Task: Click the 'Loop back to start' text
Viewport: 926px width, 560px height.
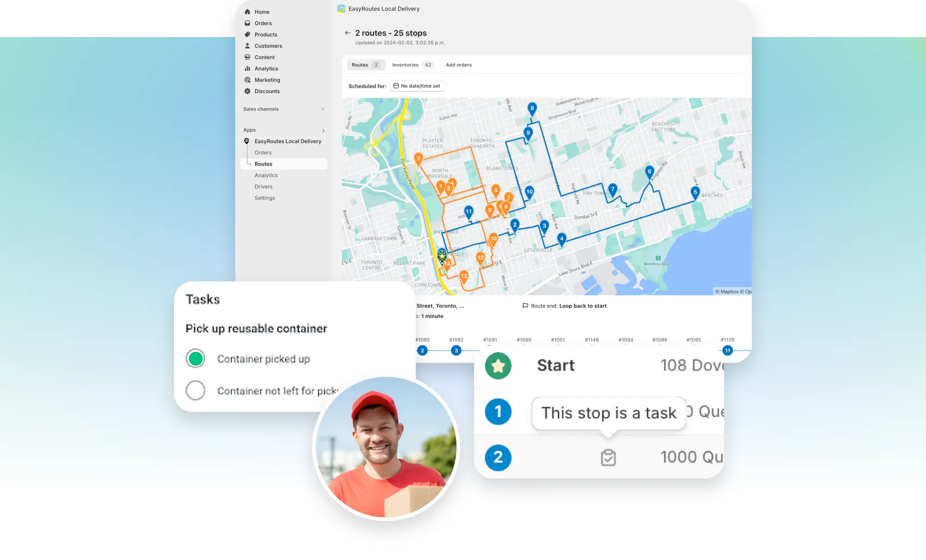Action: [583, 306]
